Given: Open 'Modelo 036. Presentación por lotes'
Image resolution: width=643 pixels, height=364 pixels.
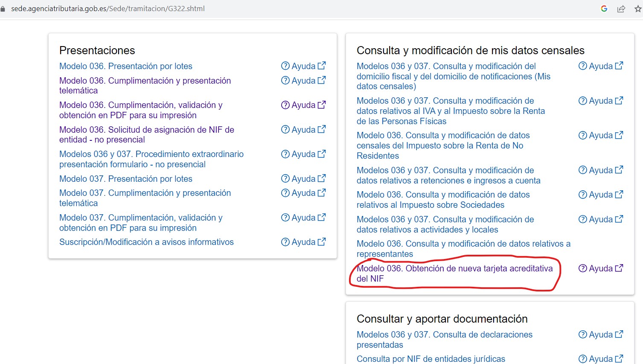Looking at the screenshot, I should [125, 66].
